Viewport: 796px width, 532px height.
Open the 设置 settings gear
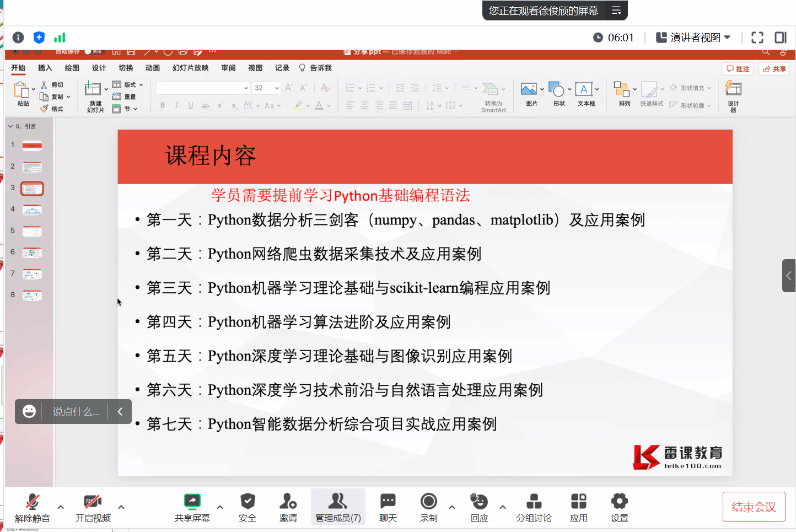point(619,502)
